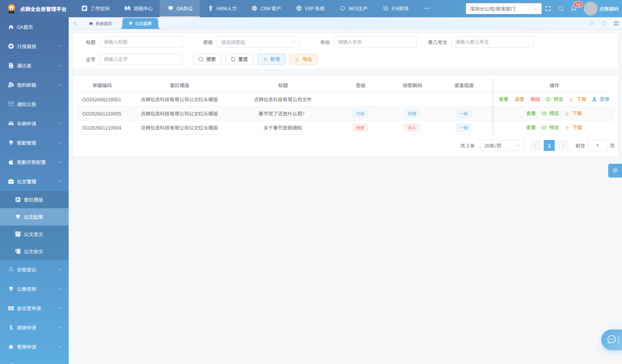Expand the 会议室申请 sidebar menu
The height and width of the screenshot is (364, 622).
(34, 308)
